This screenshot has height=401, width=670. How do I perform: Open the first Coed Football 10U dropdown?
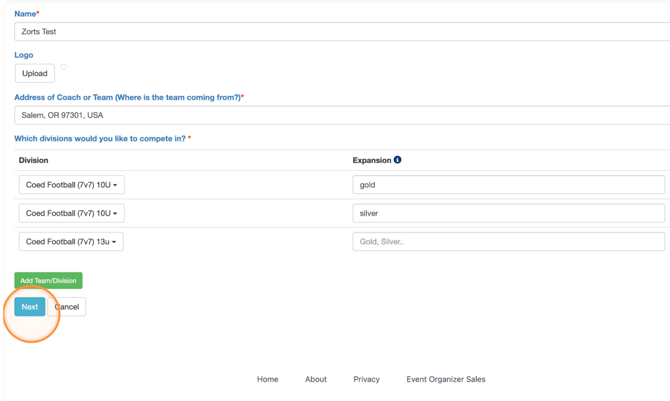pyautogui.click(x=71, y=185)
